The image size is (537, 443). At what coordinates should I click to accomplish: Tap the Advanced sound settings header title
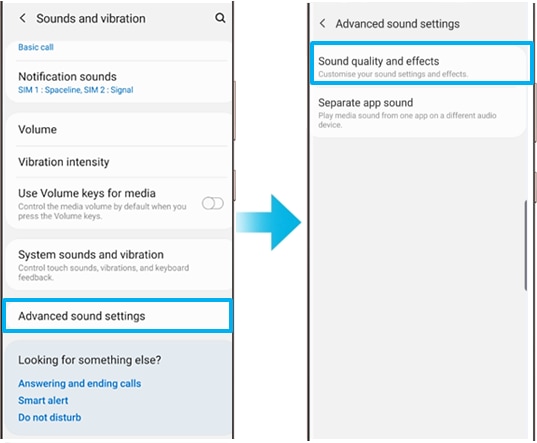tap(397, 24)
